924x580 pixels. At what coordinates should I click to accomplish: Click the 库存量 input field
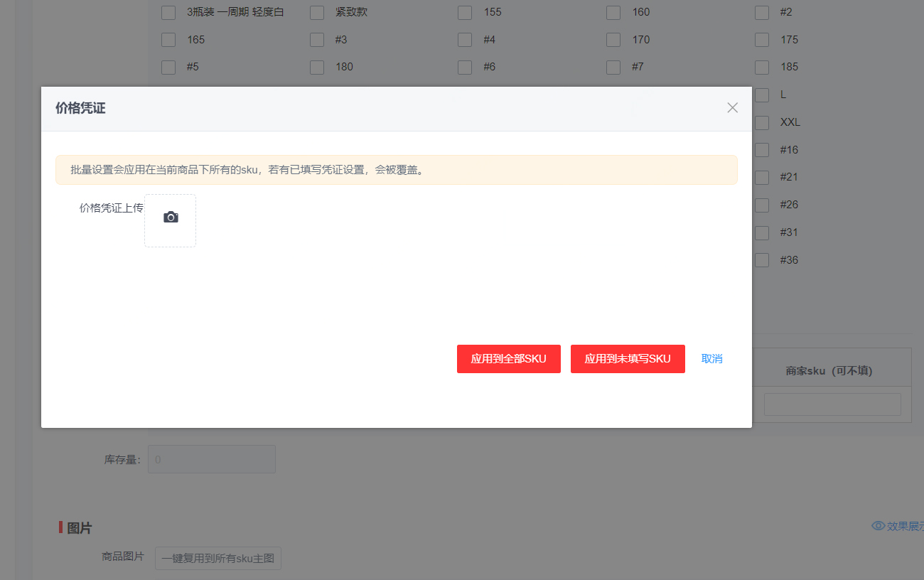(x=211, y=458)
